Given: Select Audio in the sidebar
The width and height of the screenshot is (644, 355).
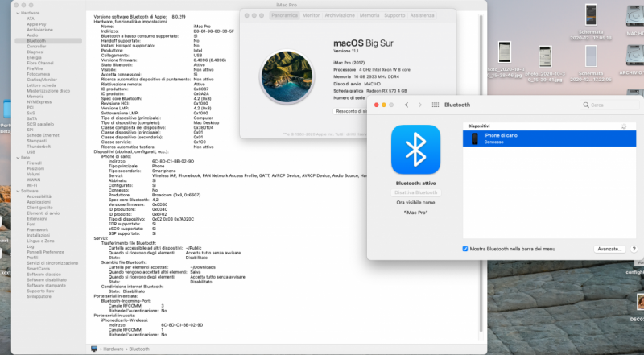Looking at the screenshot, I should [32, 35].
